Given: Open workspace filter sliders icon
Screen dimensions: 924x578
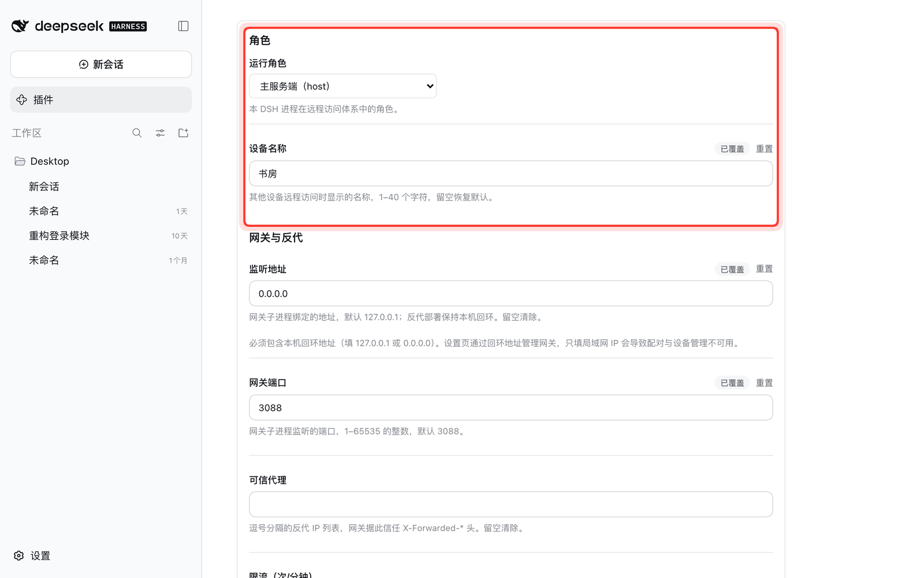Looking at the screenshot, I should point(160,133).
